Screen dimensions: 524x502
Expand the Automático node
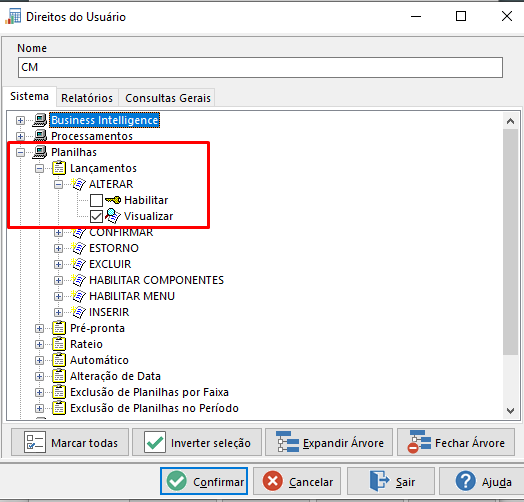point(39,361)
